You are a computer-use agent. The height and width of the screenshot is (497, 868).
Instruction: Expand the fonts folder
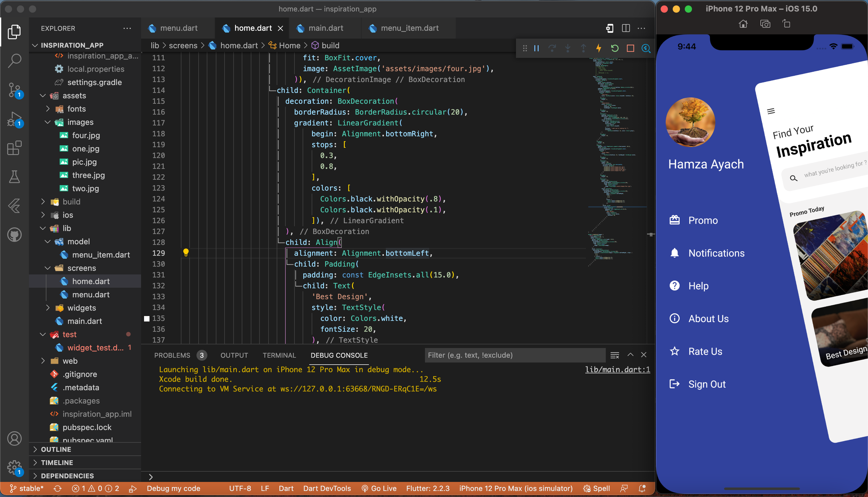tap(48, 109)
